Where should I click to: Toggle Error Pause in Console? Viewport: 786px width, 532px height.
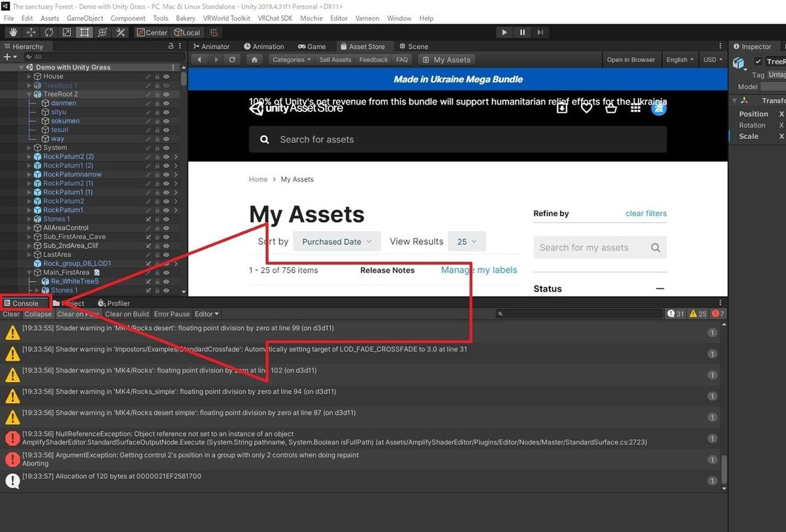click(x=172, y=314)
